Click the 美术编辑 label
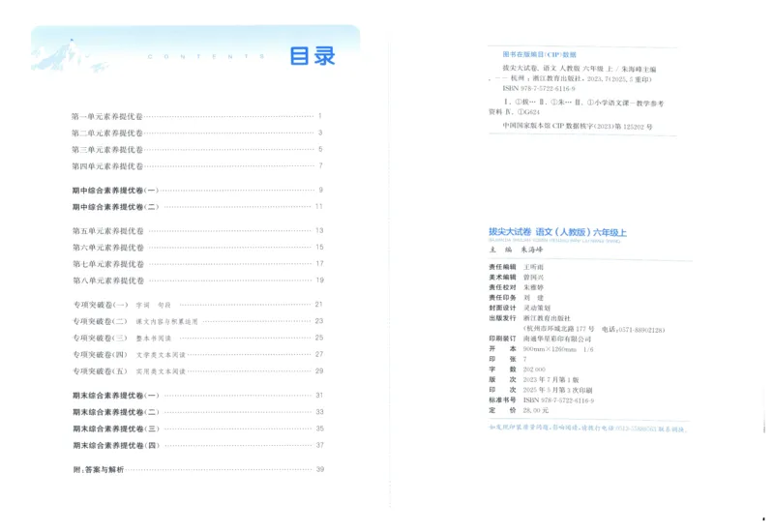 [502, 278]
